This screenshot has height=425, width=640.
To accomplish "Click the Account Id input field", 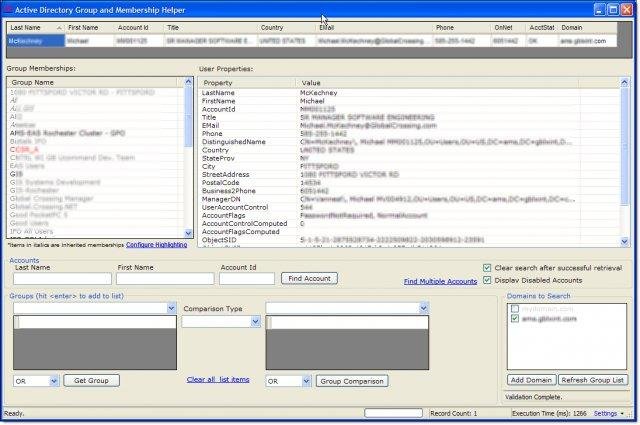I will [x=248, y=278].
